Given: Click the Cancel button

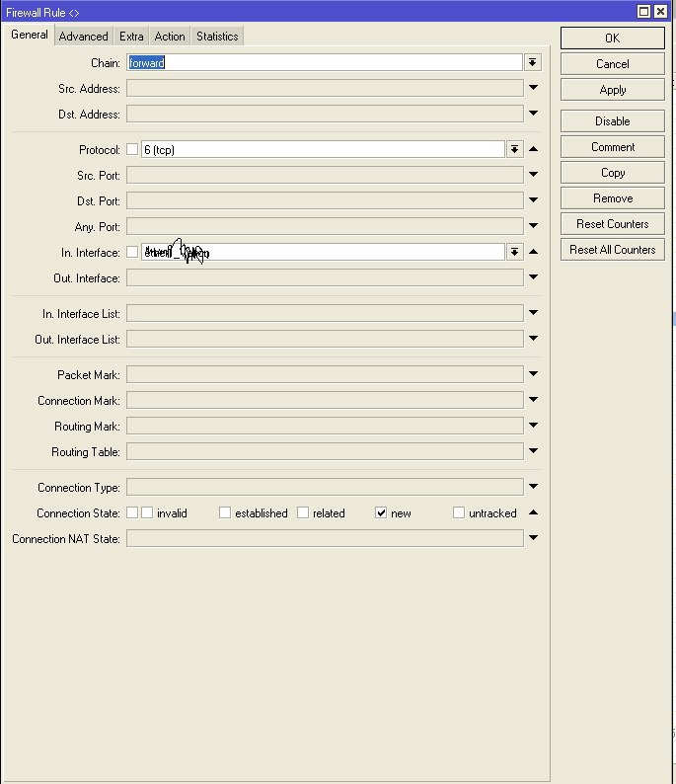Looking at the screenshot, I should [613, 64].
